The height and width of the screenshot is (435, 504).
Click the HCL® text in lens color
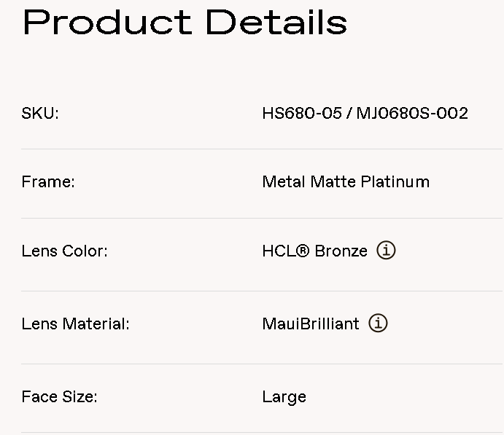(286, 251)
